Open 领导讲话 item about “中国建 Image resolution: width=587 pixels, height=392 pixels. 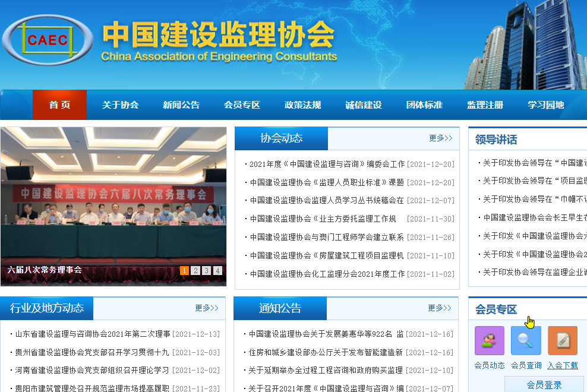535,163
